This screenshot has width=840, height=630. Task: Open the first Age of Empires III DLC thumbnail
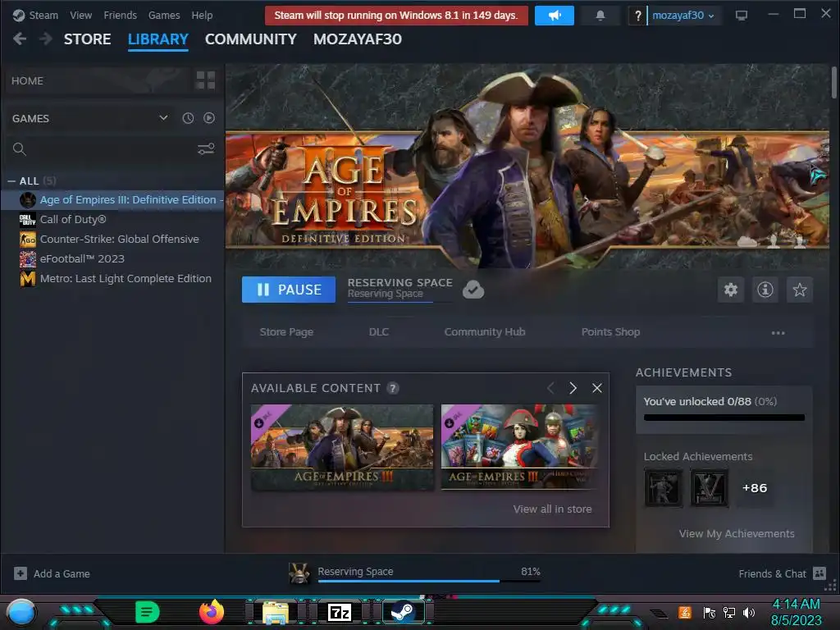pos(342,447)
